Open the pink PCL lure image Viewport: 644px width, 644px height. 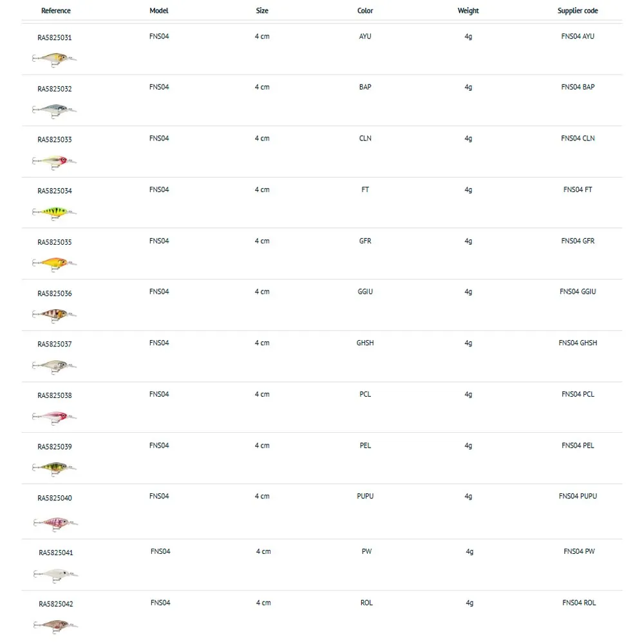[x=55, y=418]
